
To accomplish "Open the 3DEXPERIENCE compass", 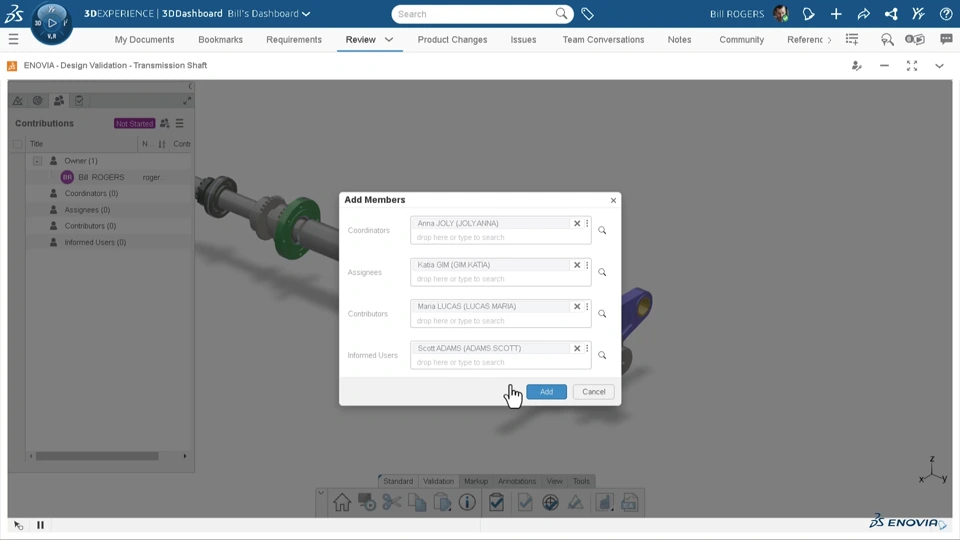I will [52, 23].
